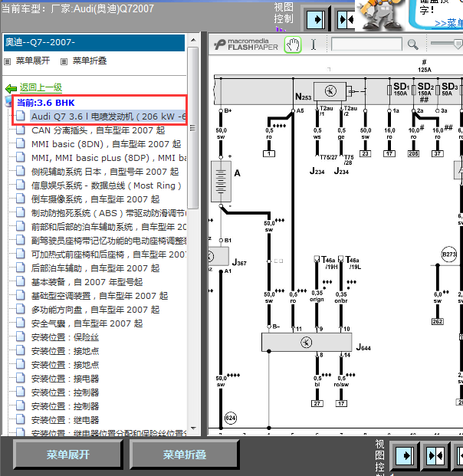The image size is (463, 476).
Task: Click top view control collapse-arrows icon
Action: pos(346,20)
